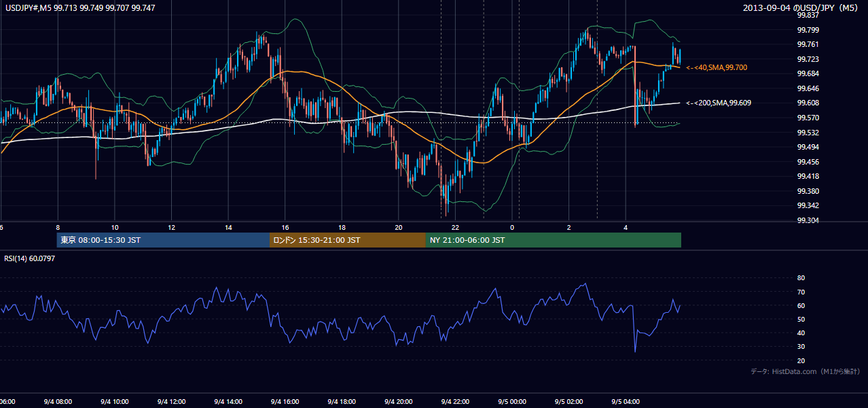Click the 9/5 02:00 date label
868x408 pixels.
[x=568, y=401]
